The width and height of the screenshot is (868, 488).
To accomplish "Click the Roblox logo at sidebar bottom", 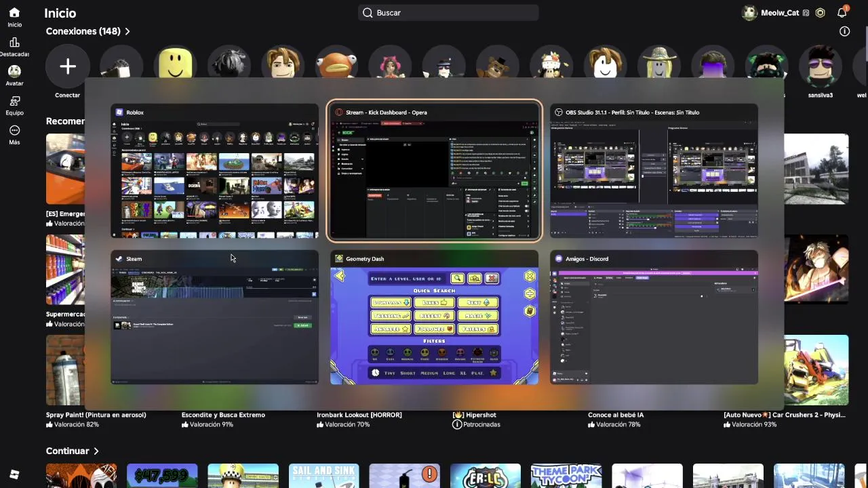I will coord(14,474).
